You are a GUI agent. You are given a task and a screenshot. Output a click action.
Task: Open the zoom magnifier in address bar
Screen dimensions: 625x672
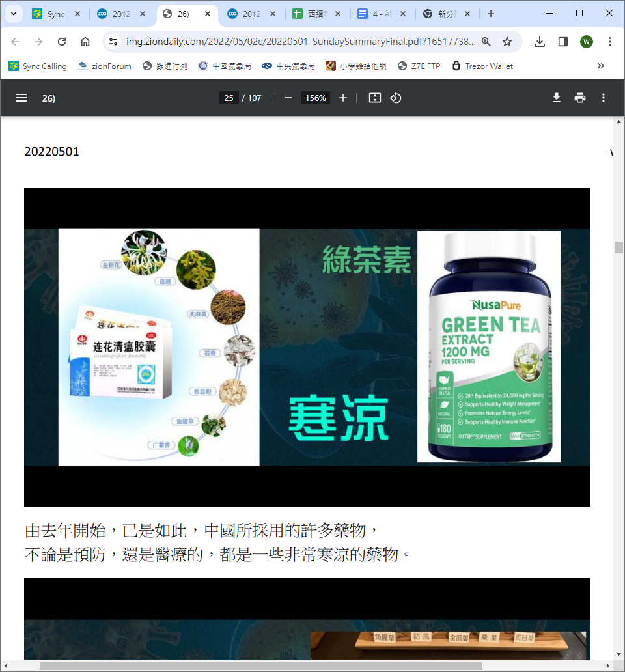pyautogui.click(x=486, y=42)
